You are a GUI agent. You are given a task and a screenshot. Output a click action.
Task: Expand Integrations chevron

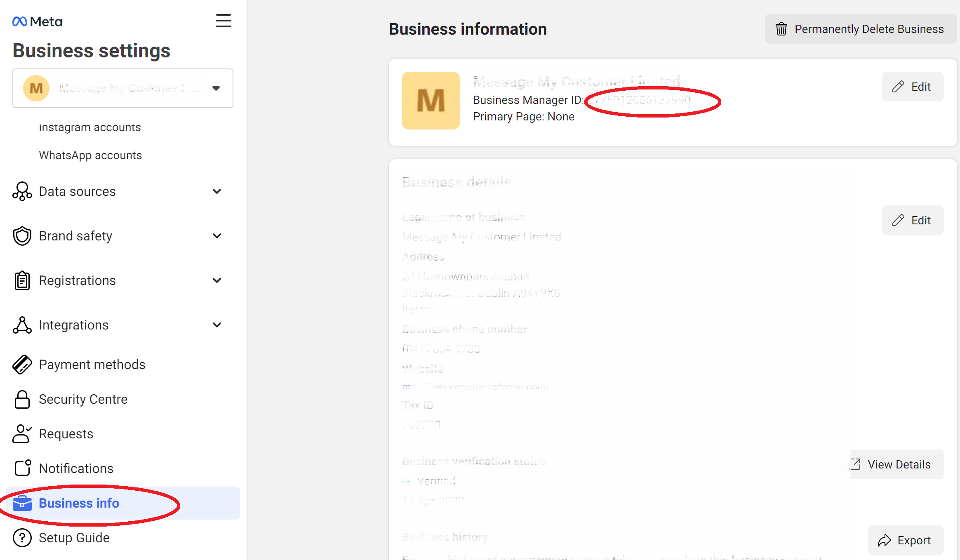tap(217, 325)
